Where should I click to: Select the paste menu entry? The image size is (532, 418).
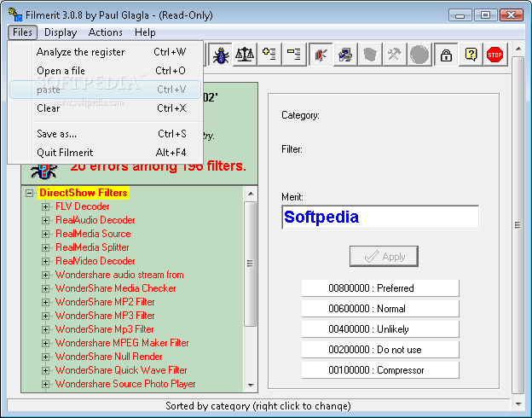click(x=105, y=90)
